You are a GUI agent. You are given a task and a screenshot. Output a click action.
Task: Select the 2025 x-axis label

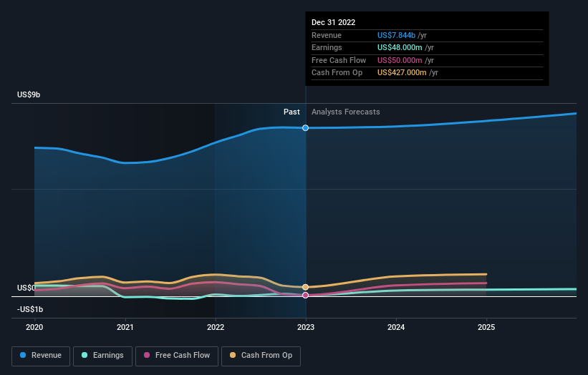click(x=486, y=327)
